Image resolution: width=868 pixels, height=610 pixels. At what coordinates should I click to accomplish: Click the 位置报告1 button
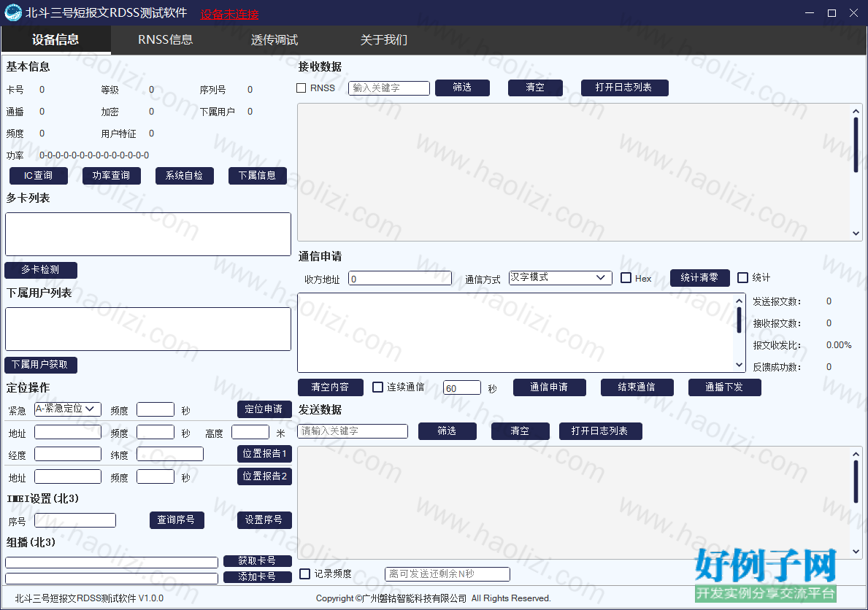(x=264, y=454)
